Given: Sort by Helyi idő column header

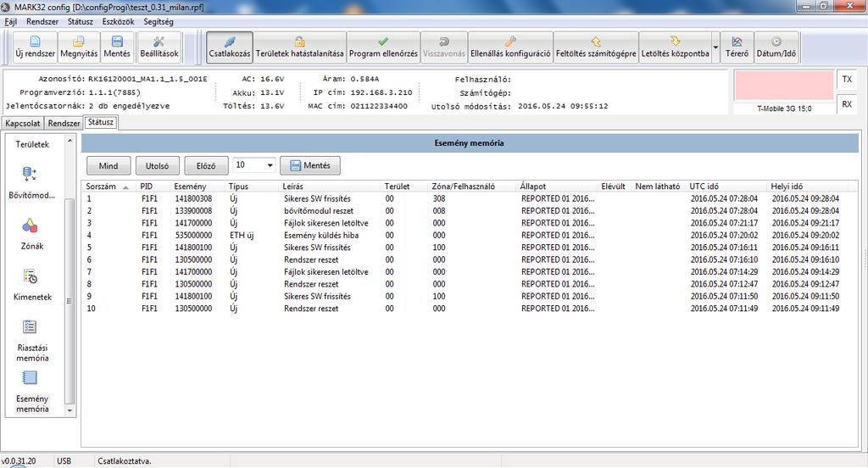Looking at the screenshot, I should coord(807,187).
